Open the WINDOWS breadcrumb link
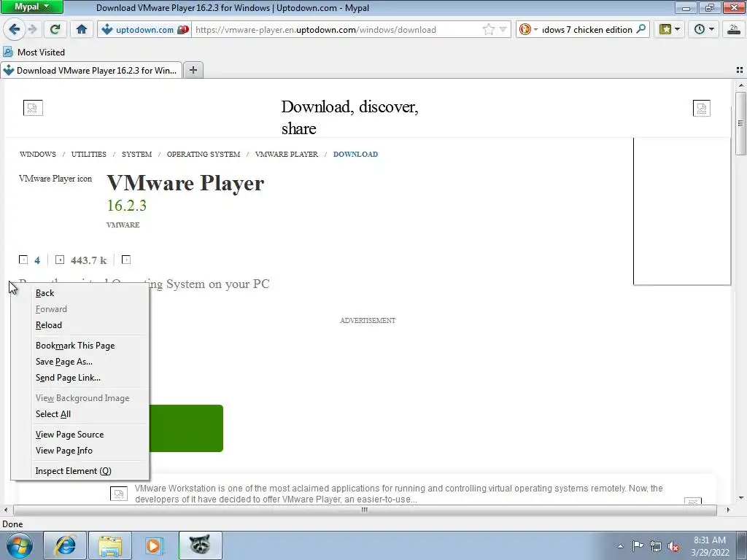The height and width of the screenshot is (560, 747). tap(38, 155)
